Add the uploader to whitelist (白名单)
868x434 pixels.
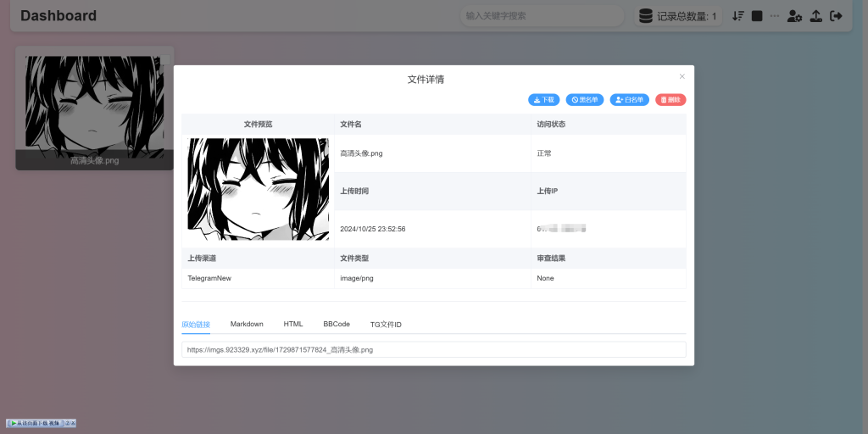click(629, 100)
